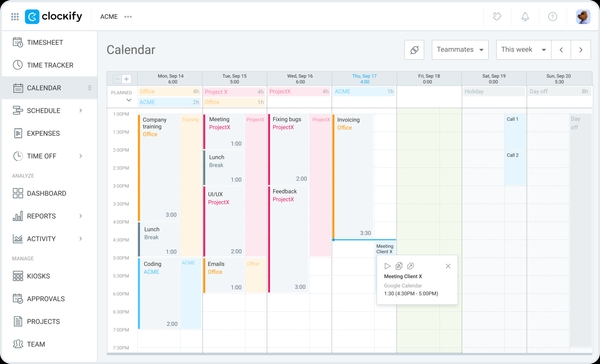Collapse the Planned row chevron

(129, 100)
